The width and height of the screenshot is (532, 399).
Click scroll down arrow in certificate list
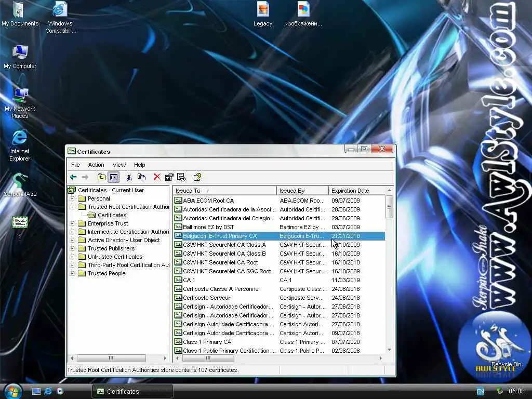tap(389, 350)
